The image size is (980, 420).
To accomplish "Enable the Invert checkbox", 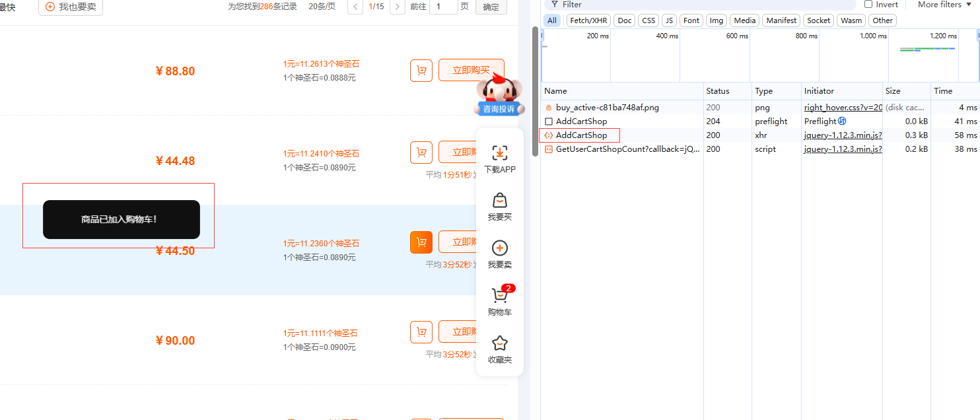I will [x=868, y=5].
